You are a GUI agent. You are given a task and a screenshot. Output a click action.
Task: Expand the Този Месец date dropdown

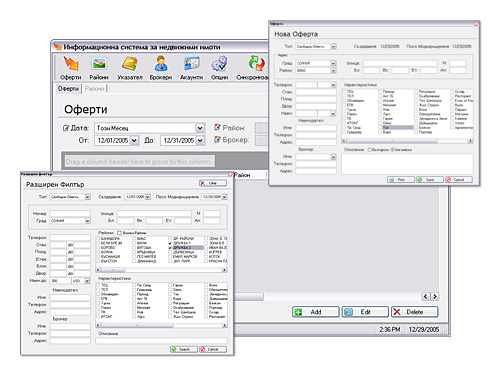(x=200, y=128)
